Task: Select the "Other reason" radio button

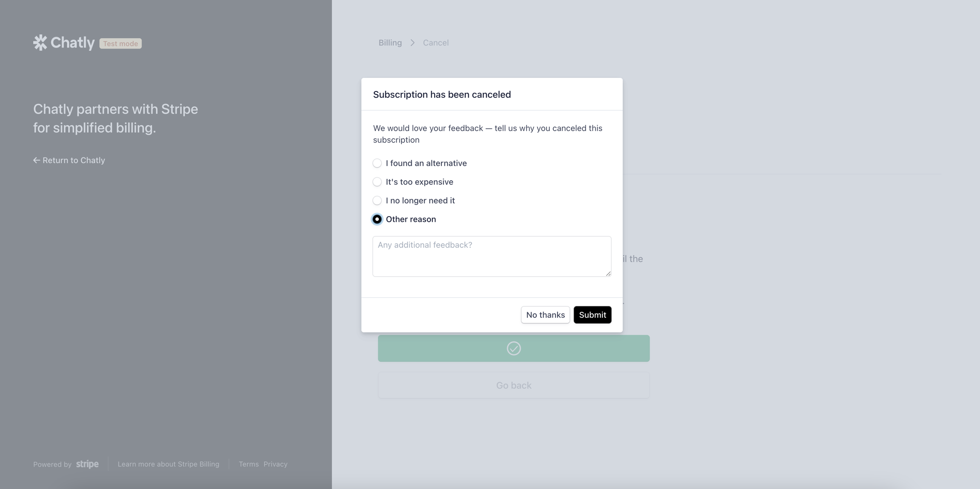Action: point(377,220)
